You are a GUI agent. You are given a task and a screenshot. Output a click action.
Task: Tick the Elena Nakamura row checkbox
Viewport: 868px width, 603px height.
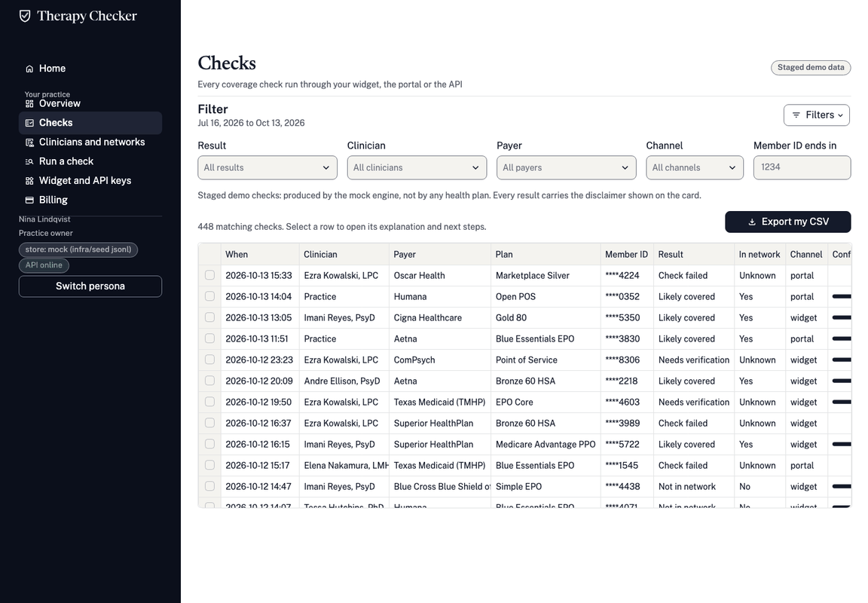[x=209, y=464]
